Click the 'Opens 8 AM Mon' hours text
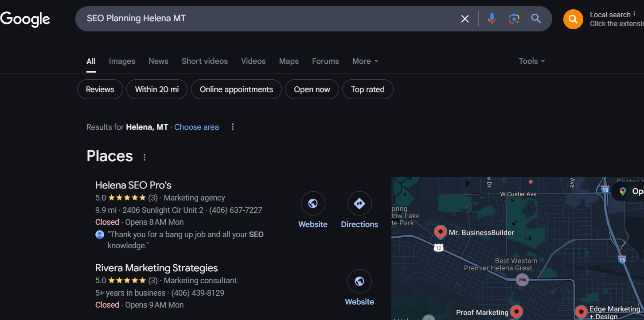The width and height of the screenshot is (644, 320). tap(154, 222)
